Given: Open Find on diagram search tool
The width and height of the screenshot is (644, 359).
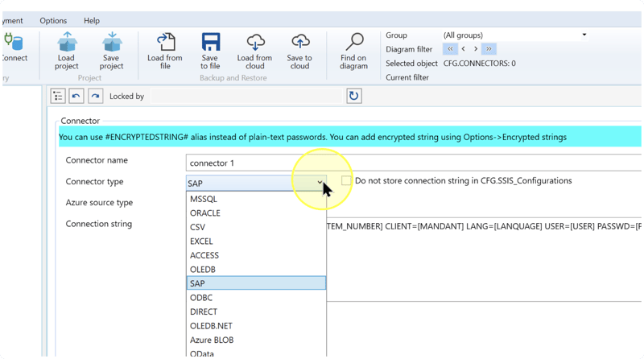Looking at the screenshot, I should point(353,51).
